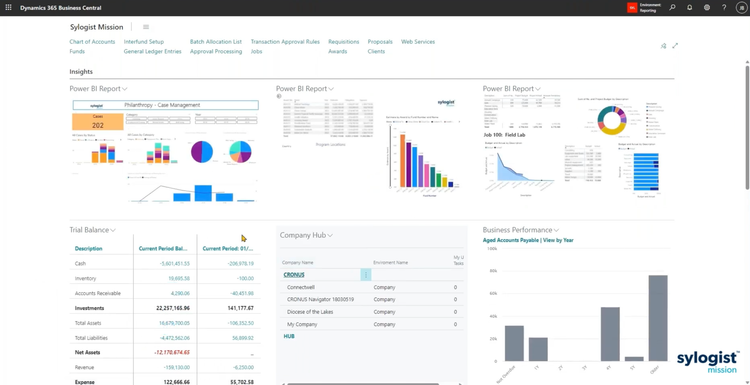750x385 pixels.
Task: Click the Sylogist Mission title
Action: tap(96, 27)
